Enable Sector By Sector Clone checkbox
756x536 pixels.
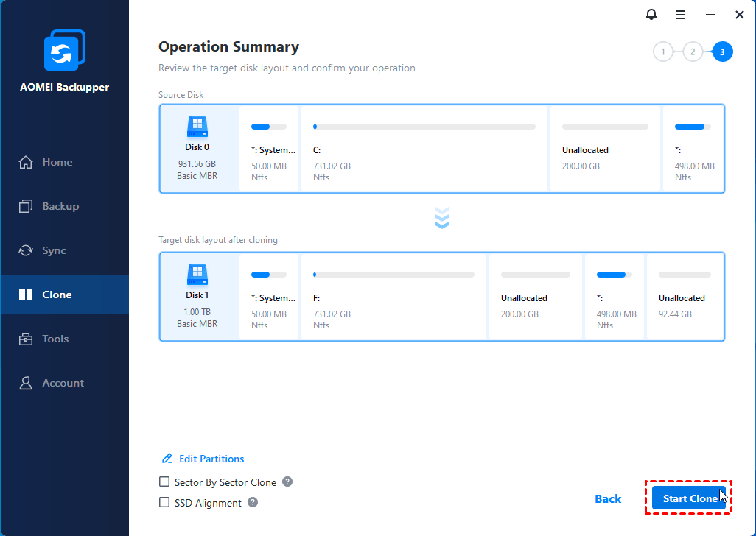coord(164,482)
